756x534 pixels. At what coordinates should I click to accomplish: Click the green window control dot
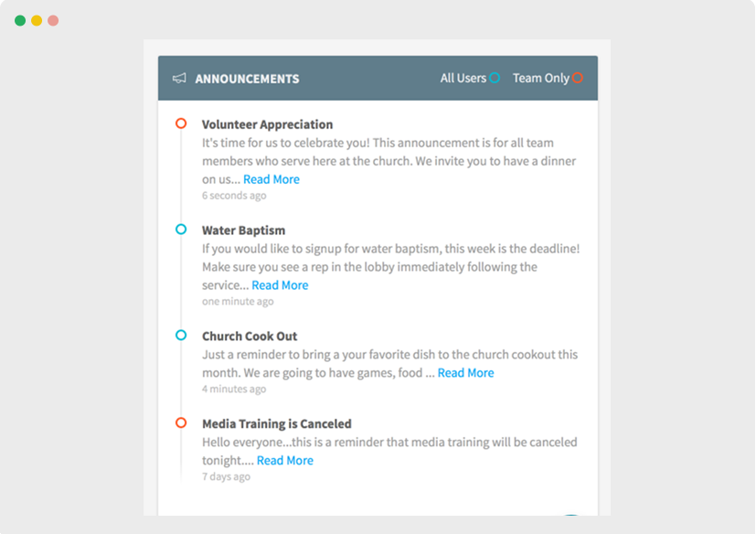[x=20, y=20]
